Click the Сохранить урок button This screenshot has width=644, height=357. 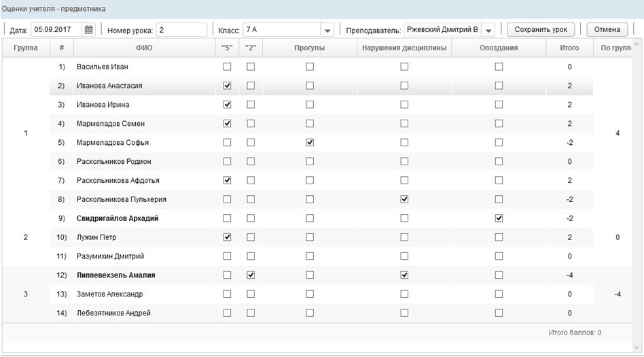coord(541,30)
